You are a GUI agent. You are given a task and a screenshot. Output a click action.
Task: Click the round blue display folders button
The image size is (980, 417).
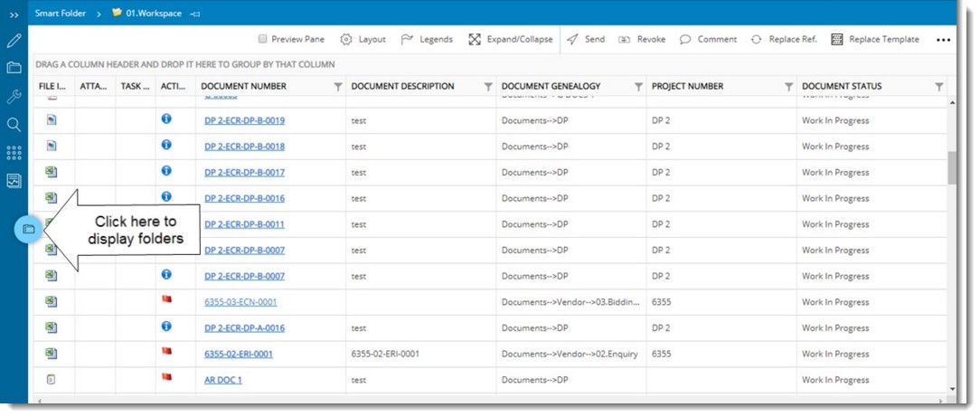28,230
